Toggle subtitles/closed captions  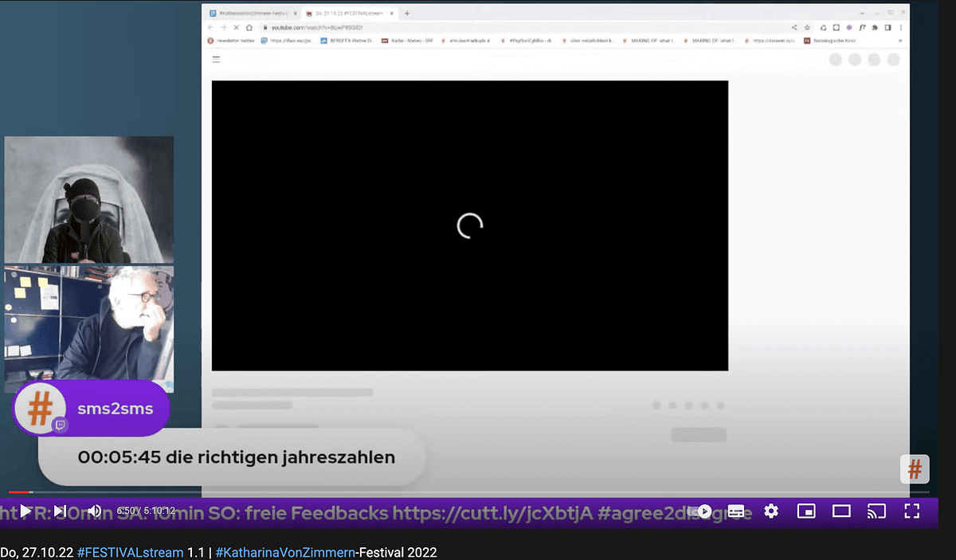736,511
